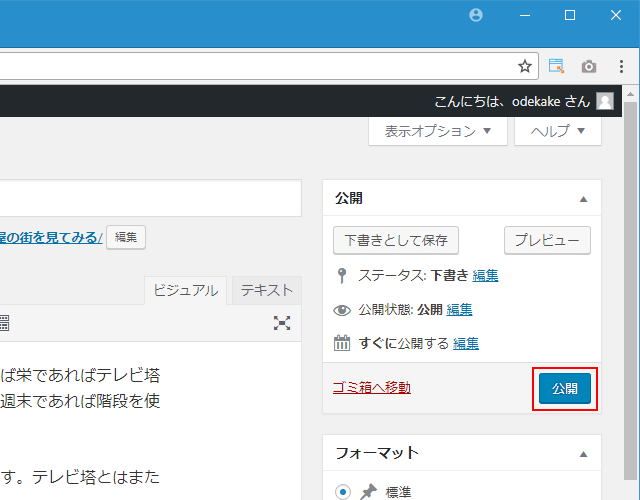Open the こんにちは、odekake さん account menu

(524, 101)
